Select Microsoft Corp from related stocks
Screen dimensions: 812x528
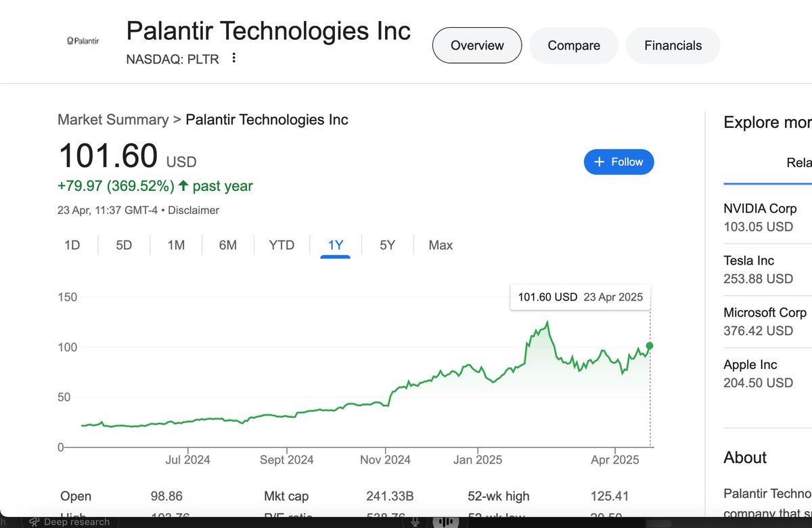tap(765, 321)
